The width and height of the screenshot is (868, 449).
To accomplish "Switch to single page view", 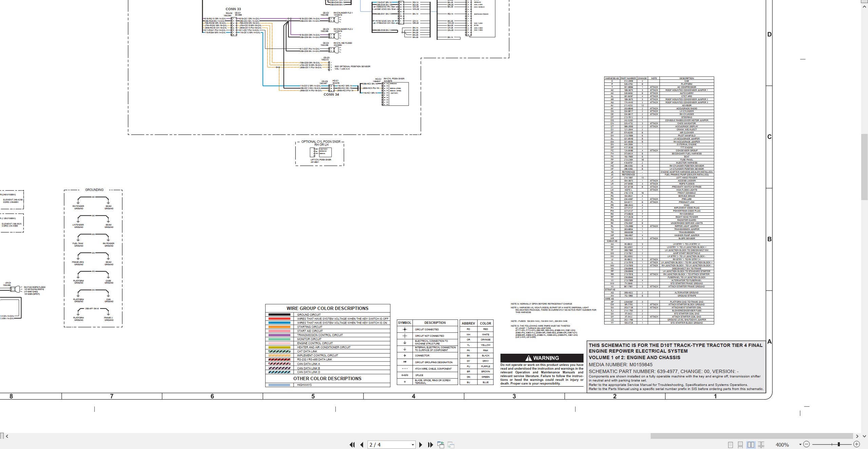I will pos(730,445).
